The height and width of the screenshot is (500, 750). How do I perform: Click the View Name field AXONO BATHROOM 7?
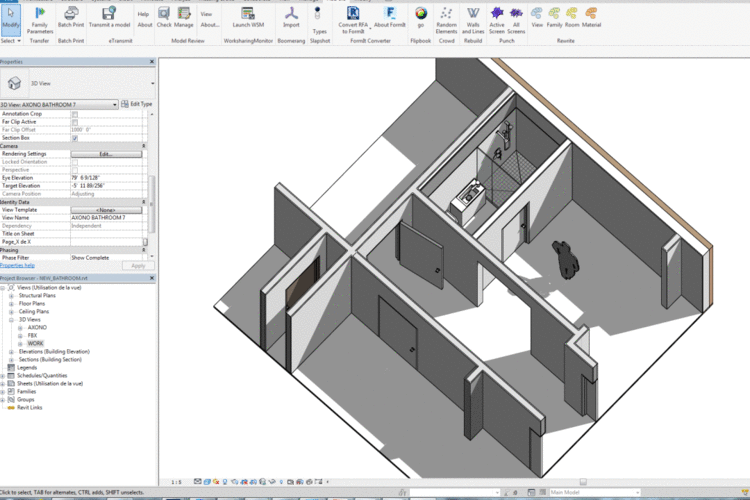point(107,218)
